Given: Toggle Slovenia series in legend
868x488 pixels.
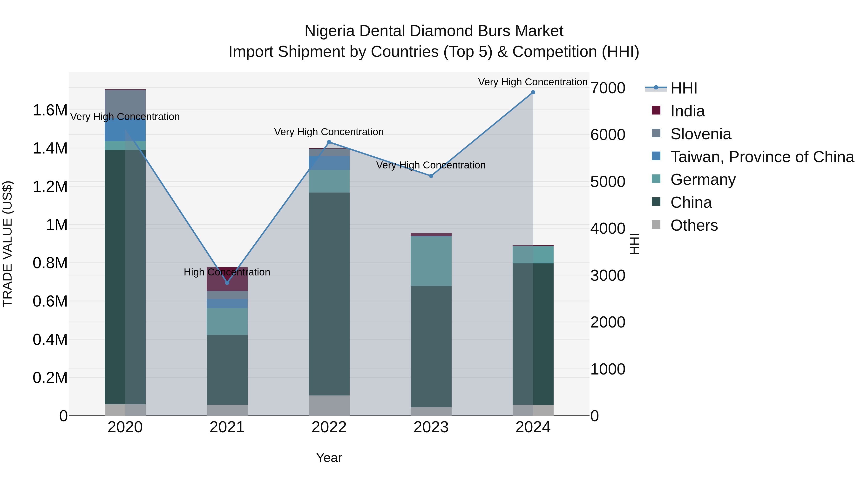Looking at the screenshot, I should tap(692, 134).
